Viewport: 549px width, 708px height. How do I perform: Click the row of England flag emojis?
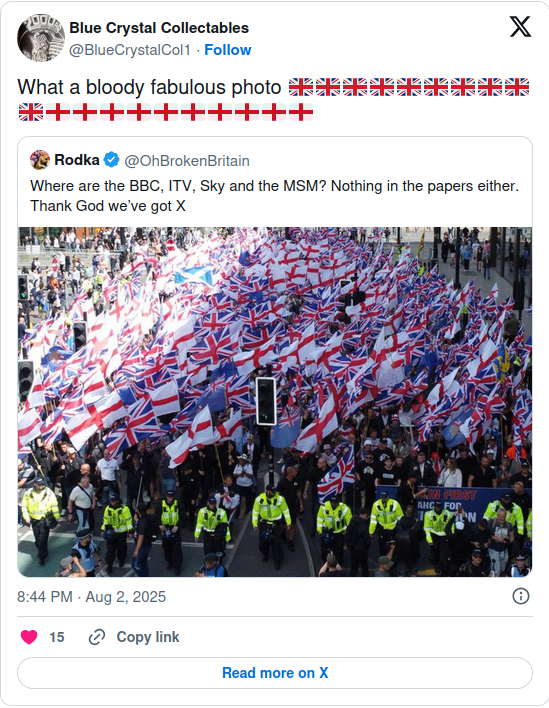point(179,112)
